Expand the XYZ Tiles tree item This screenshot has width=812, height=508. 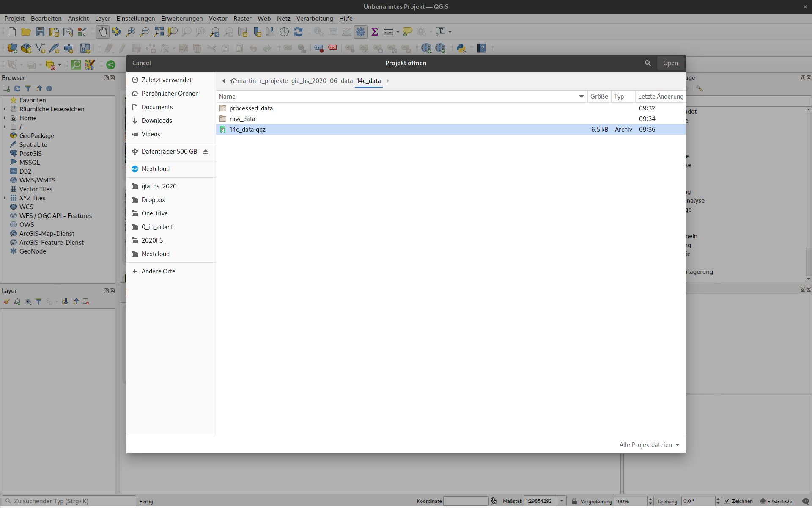pyautogui.click(x=5, y=198)
